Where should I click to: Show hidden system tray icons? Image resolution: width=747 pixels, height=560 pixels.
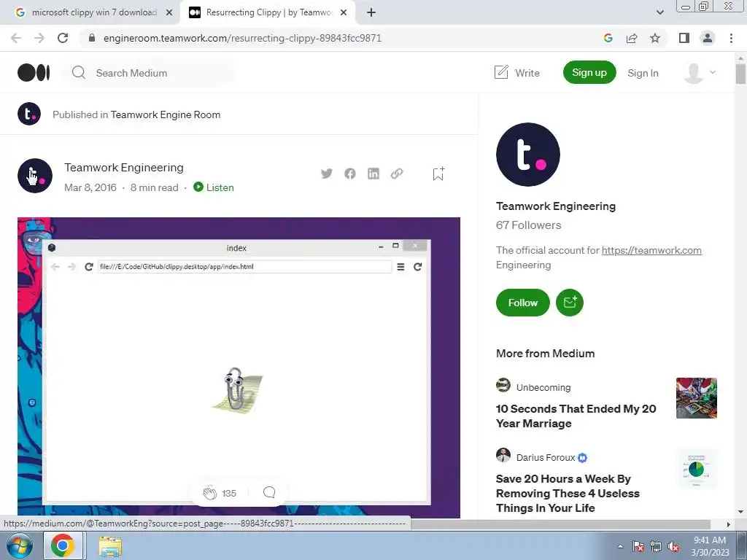(x=620, y=546)
